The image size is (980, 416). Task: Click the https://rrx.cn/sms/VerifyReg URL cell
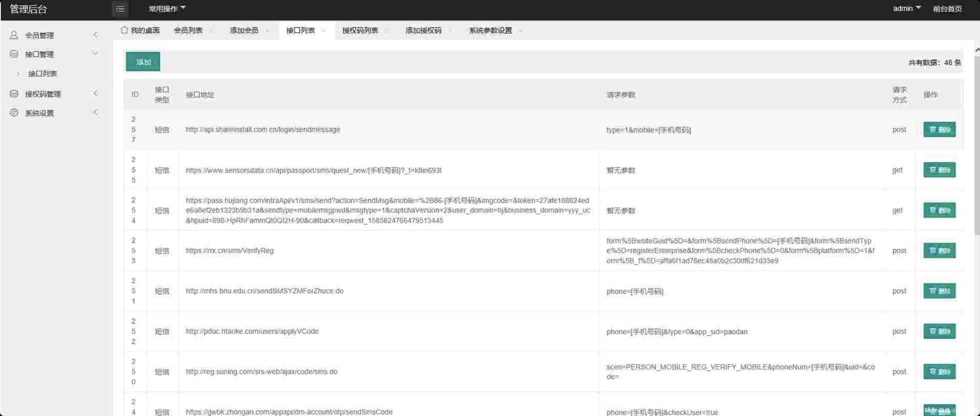[229, 251]
